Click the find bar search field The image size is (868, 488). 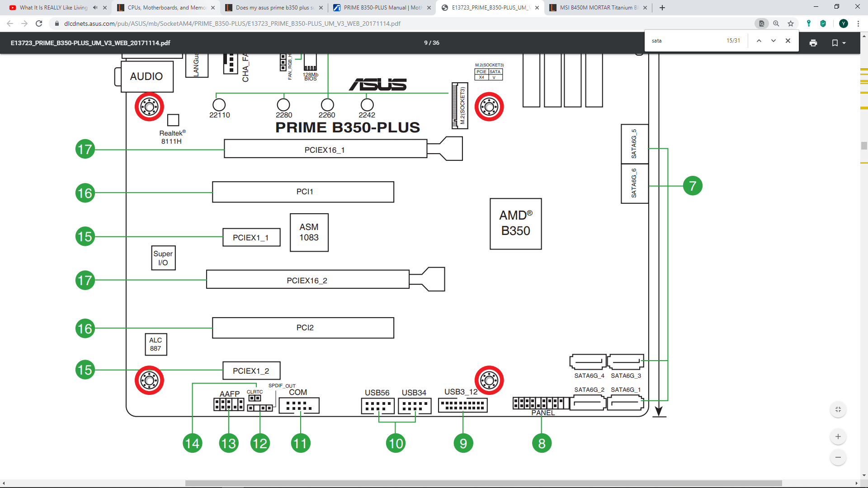pyautogui.click(x=685, y=41)
